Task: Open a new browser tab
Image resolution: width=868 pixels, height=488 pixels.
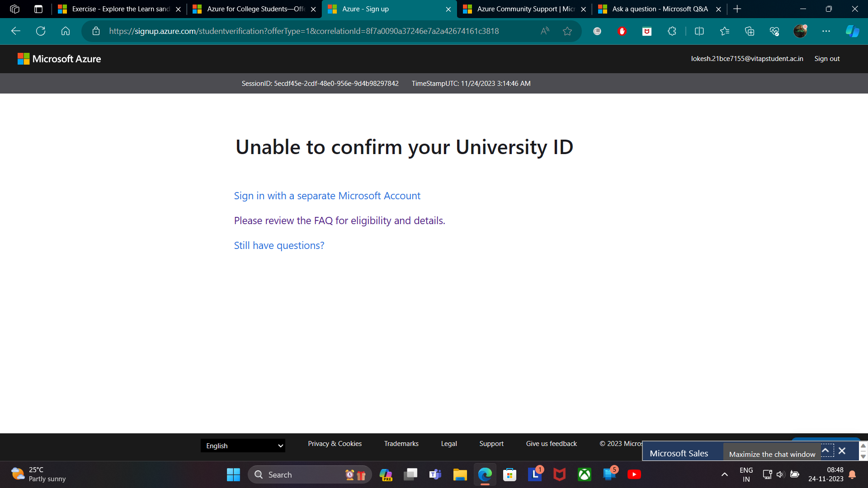Action: (x=737, y=9)
